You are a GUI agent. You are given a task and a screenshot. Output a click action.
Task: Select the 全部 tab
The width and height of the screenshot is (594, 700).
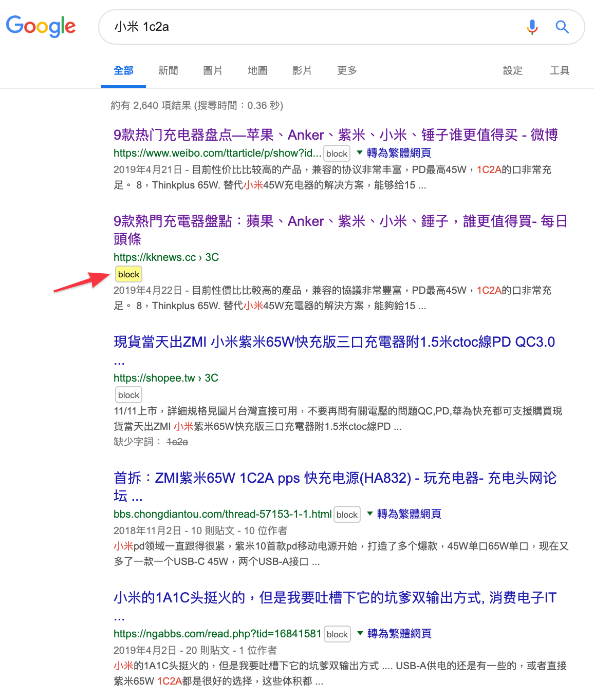123,70
